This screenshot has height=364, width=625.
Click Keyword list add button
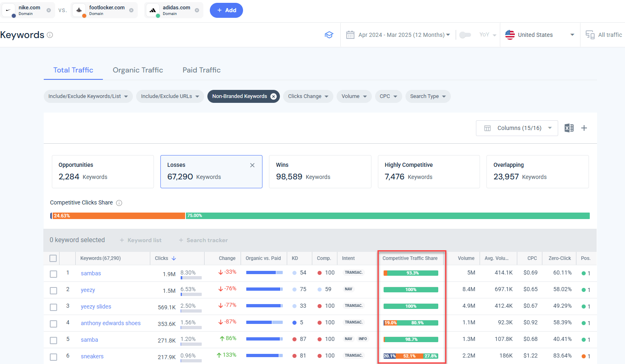tap(141, 240)
